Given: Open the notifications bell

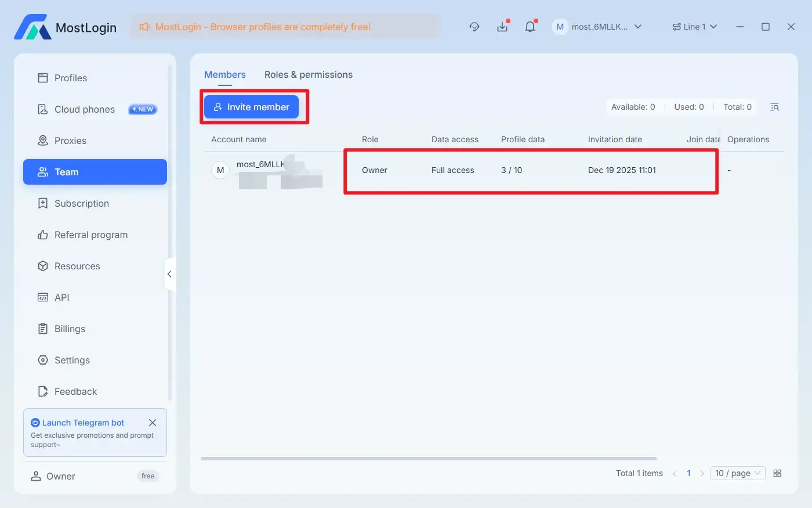Looking at the screenshot, I should pos(530,27).
